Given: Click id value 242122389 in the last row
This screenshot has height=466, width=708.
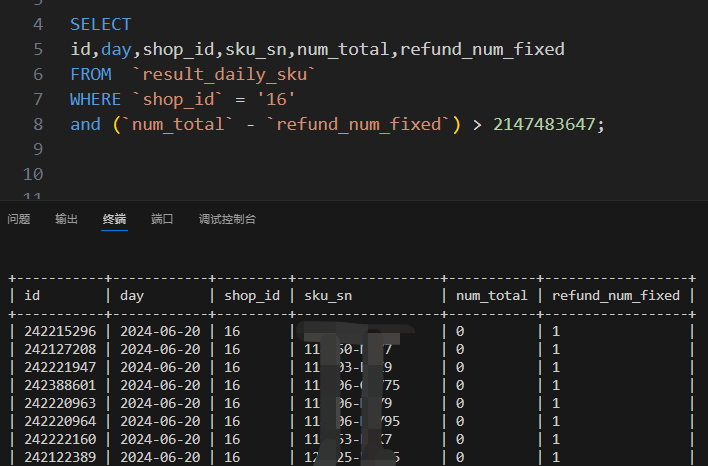Looking at the screenshot, I should point(60,457).
